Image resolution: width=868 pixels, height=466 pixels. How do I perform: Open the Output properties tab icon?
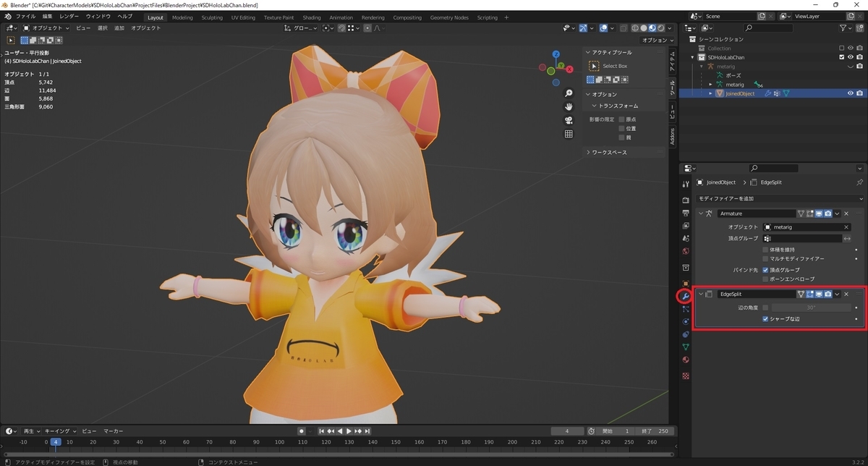click(x=686, y=213)
